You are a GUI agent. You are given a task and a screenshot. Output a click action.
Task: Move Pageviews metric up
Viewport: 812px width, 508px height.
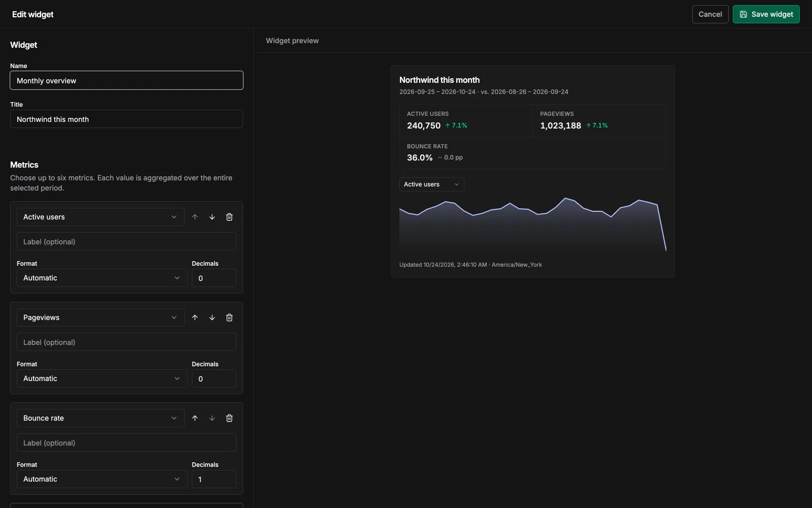tap(195, 317)
